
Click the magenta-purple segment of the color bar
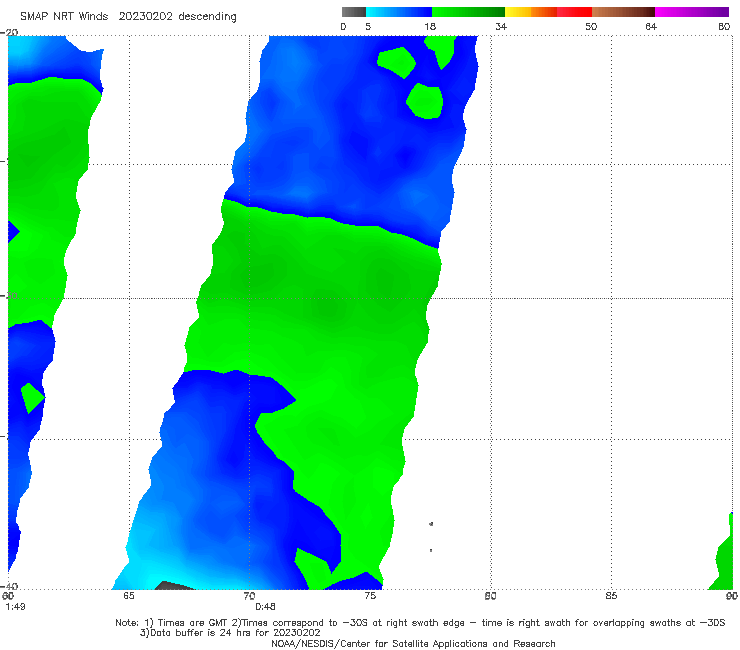click(x=692, y=12)
